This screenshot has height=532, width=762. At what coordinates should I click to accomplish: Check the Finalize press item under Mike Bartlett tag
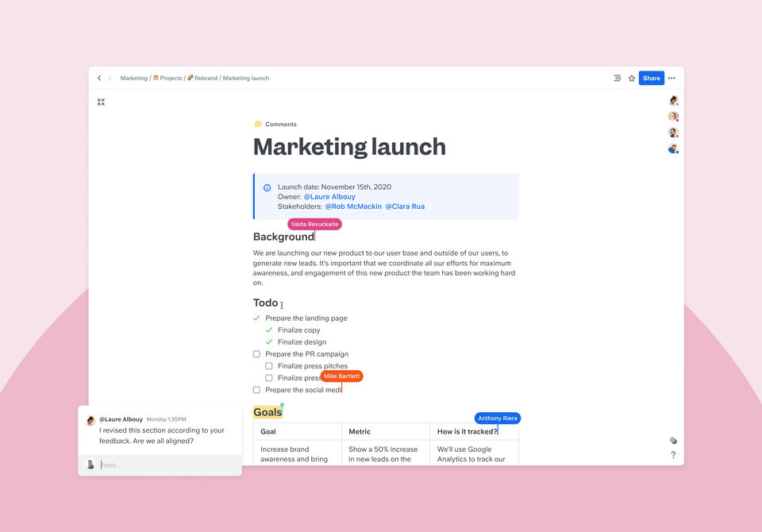(x=269, y=378)
